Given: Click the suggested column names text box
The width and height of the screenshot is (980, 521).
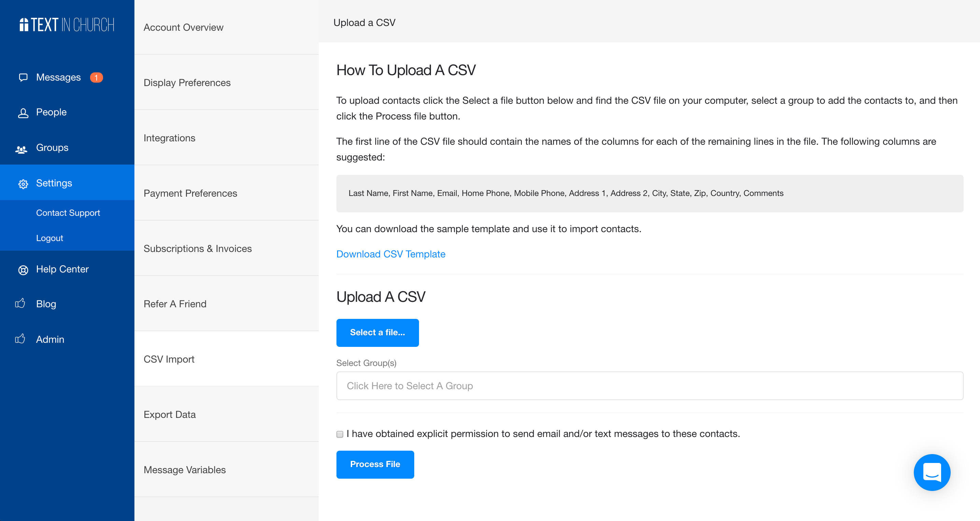Looking at the screenshot, I should coord(649,193).
